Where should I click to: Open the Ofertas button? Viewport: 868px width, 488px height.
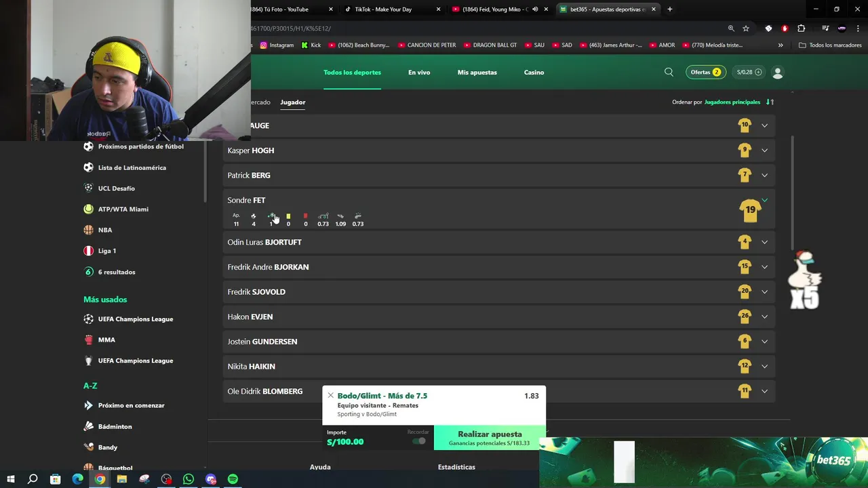pos(706,73)
